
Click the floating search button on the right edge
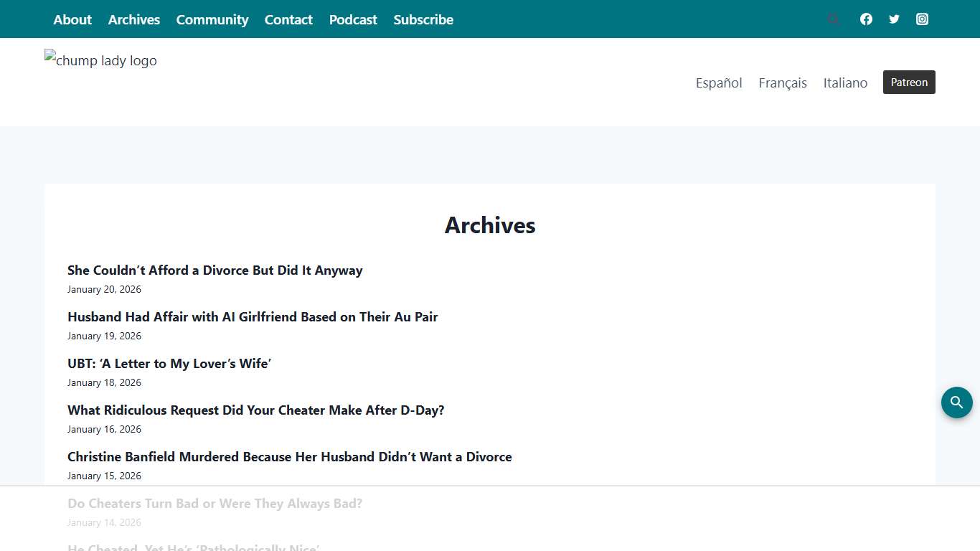[x=956, y=402]
